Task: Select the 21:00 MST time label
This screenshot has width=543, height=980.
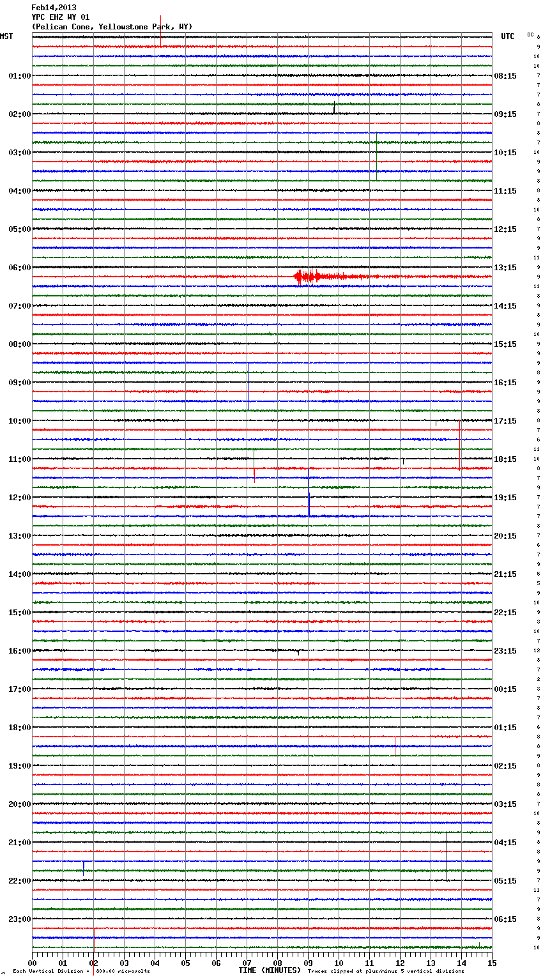Action: [20, 843]
